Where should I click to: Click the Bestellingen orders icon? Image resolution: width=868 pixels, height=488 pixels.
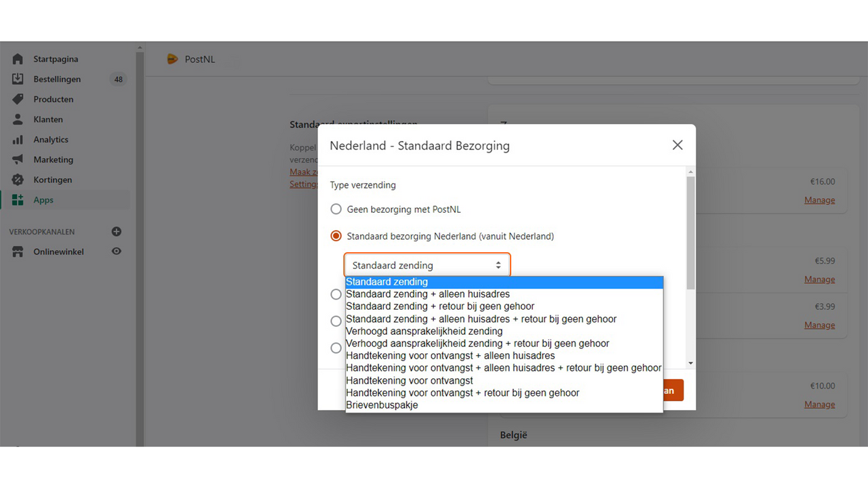coord(18,79)
